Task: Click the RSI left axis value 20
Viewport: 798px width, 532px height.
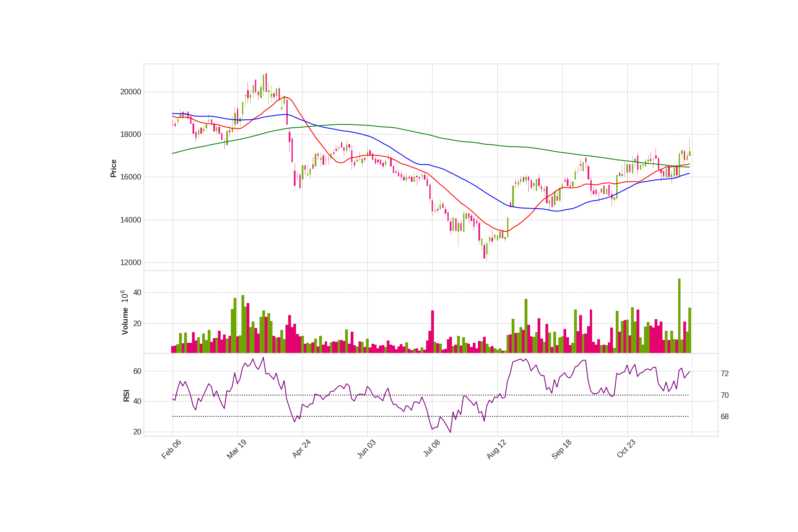Action: pyautogui.click(x=137, y=432)
